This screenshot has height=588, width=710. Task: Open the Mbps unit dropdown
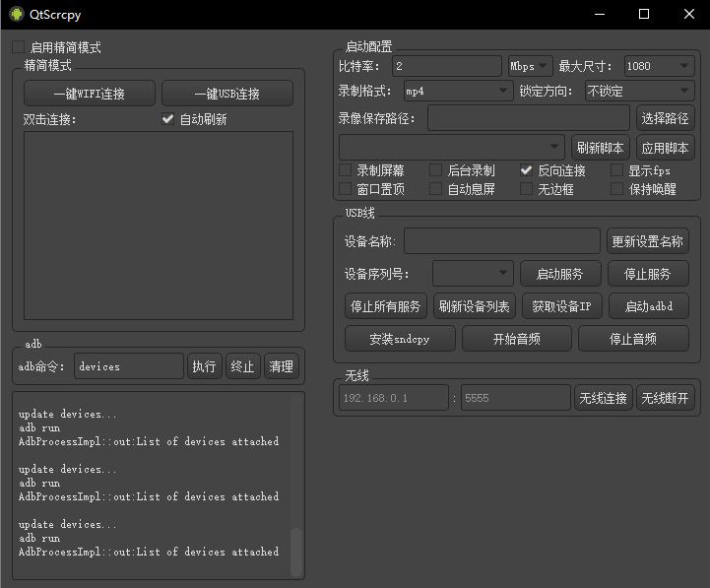click(x=530, y=66)
